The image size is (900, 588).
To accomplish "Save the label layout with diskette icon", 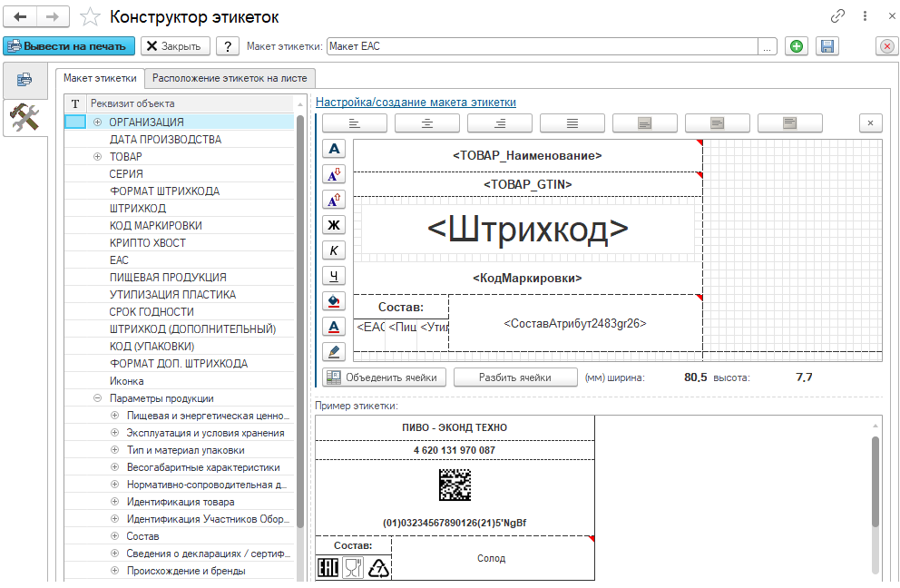I will pyautogui.click(x=827, y=46).
